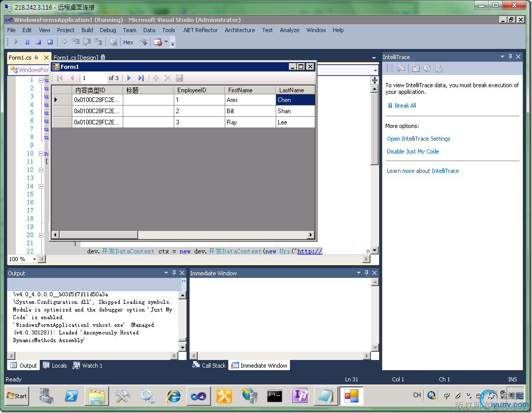Collapse the code region at line 20
The image size is (532, 413).
coord(41,235)
